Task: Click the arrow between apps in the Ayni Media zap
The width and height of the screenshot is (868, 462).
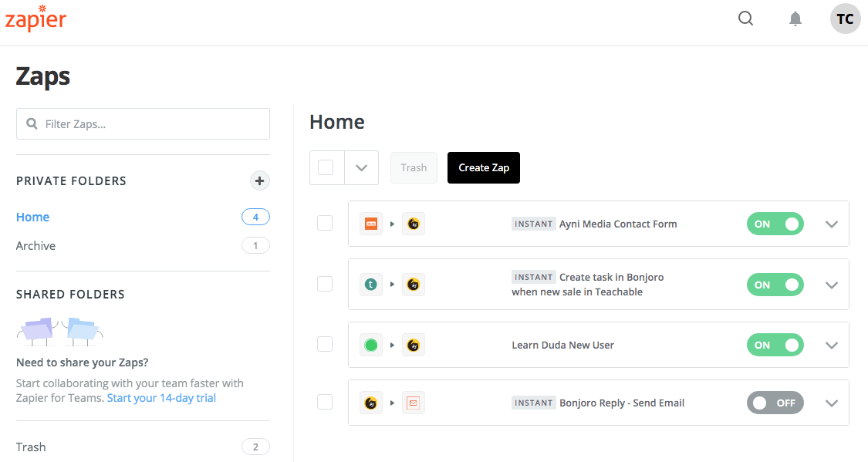Action: coord(392,224)
